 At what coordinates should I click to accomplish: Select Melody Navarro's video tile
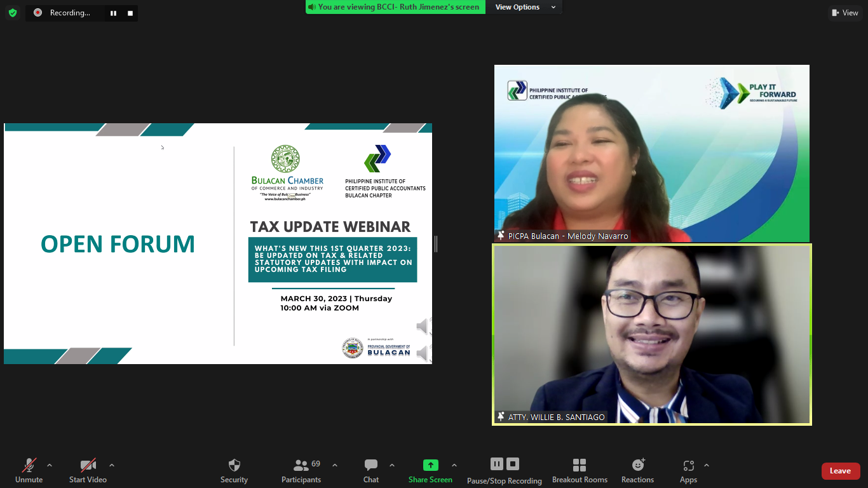pos(652,153)
